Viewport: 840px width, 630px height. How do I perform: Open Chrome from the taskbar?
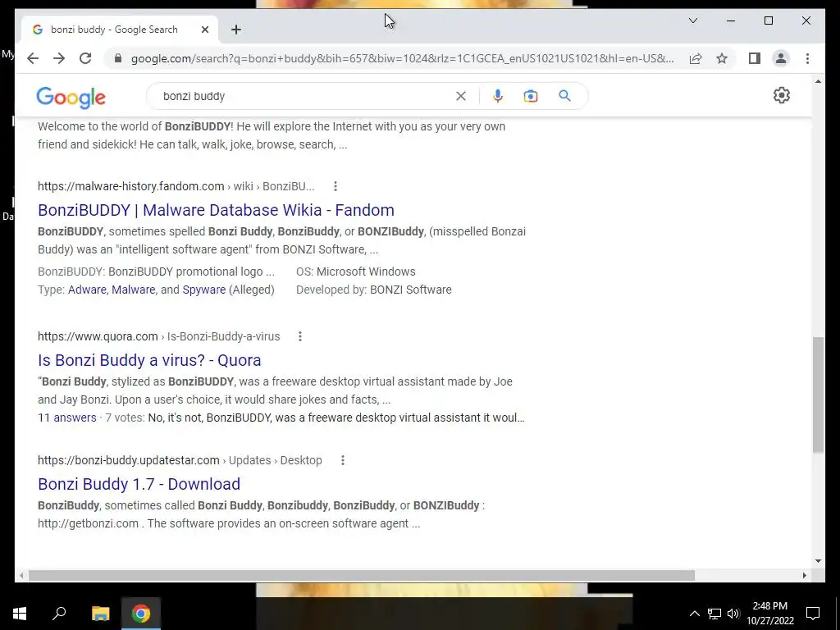[141, 614]
